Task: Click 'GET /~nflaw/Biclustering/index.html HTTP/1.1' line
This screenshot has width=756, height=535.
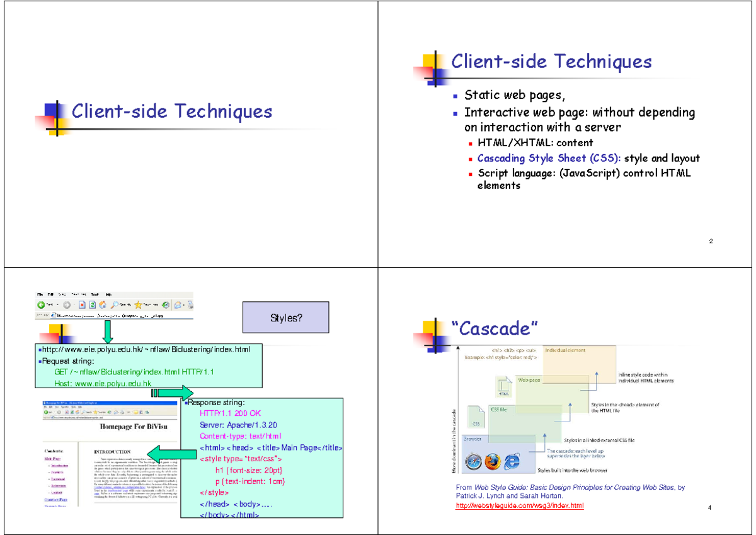Action: (134, 372)
